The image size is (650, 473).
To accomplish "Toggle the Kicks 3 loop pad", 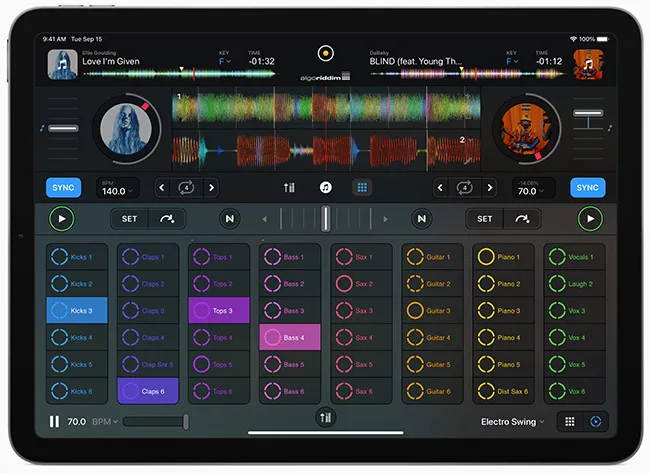I will tap(77, 310).
